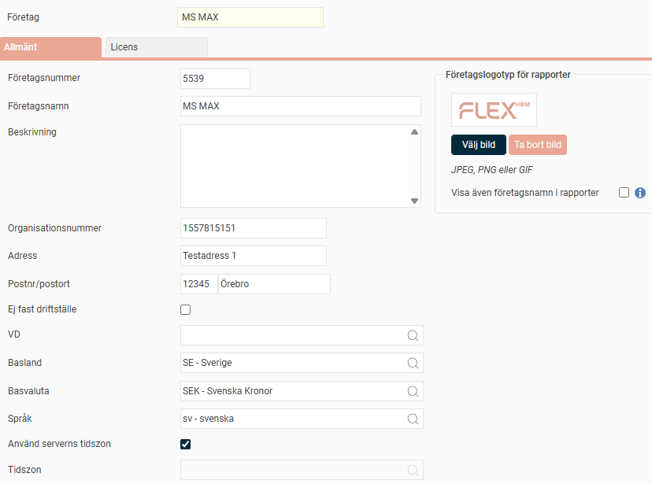Click the search icon in VD field
The height and width of the screenshot is (484, 652).
412,336
